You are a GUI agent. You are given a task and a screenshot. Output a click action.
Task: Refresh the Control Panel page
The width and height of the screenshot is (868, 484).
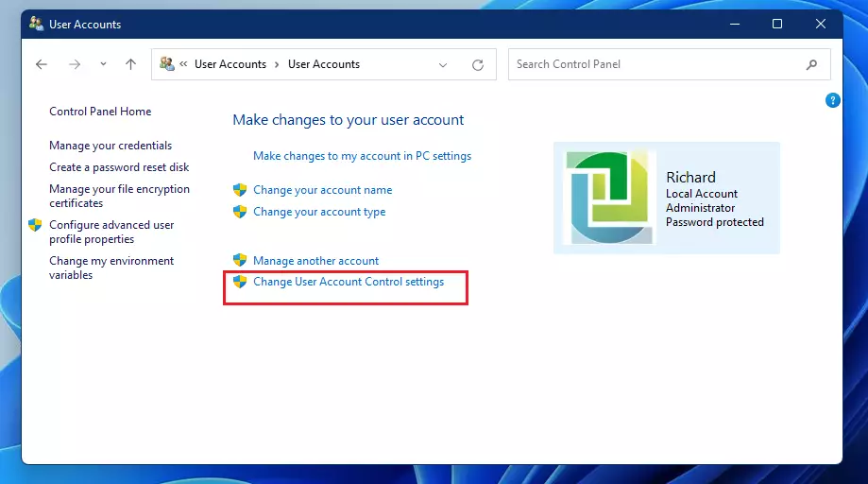tap(478, 65)
